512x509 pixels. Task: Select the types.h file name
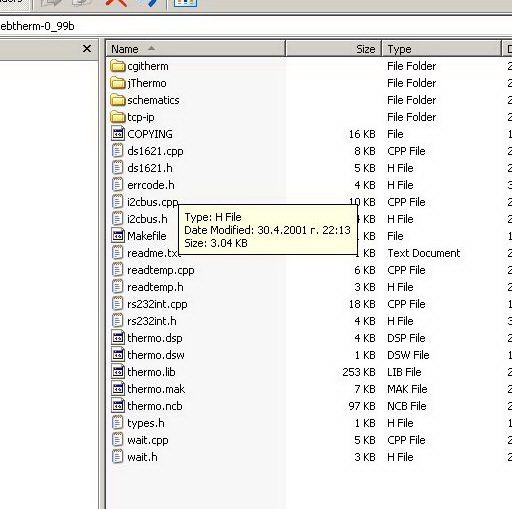(146, 423)
